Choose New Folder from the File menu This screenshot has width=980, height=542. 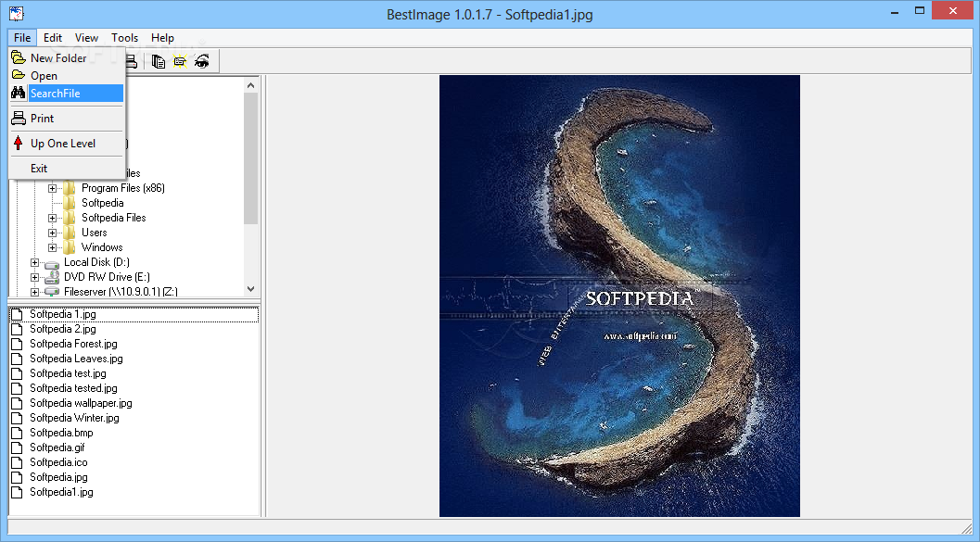[x=67, y=58]
